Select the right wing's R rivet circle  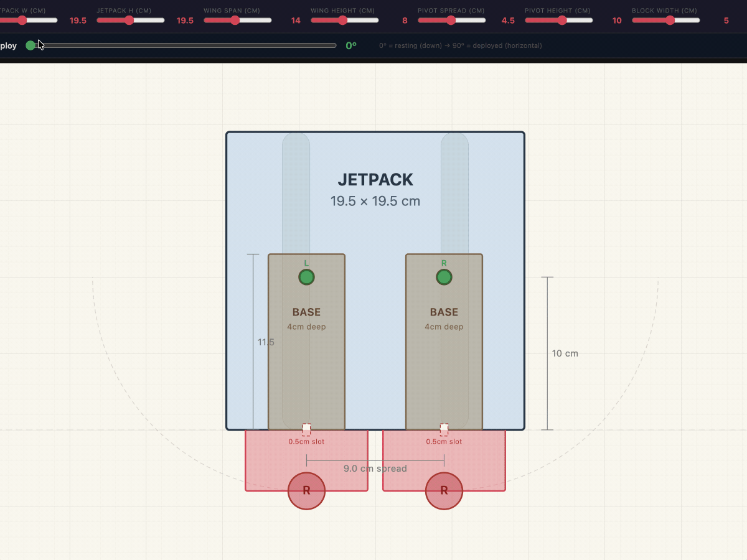[444, 490]
